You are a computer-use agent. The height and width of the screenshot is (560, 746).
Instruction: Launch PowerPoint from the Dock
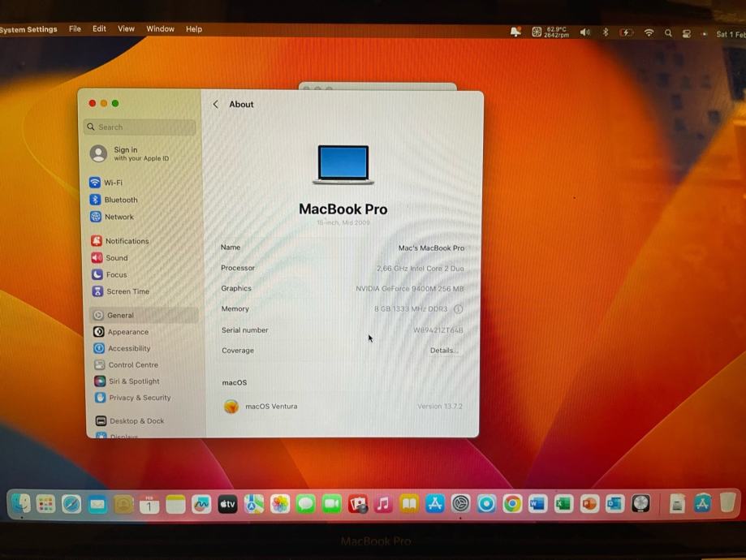(x=589, y=504)
